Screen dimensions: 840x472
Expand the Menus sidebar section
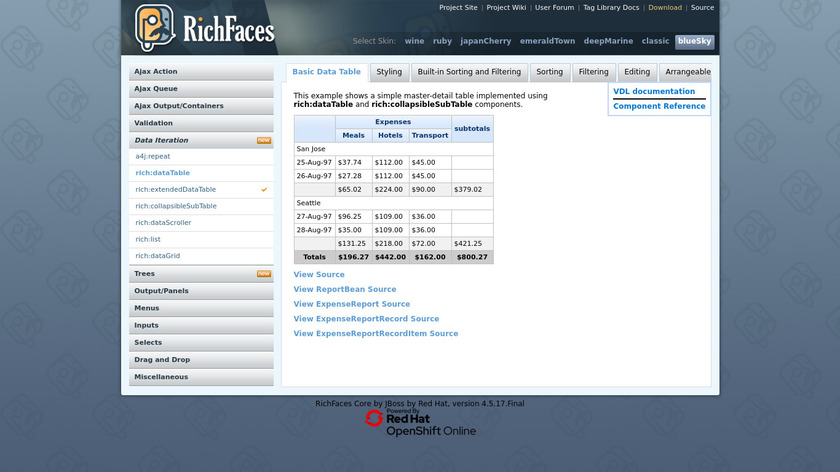coord(201,308)
